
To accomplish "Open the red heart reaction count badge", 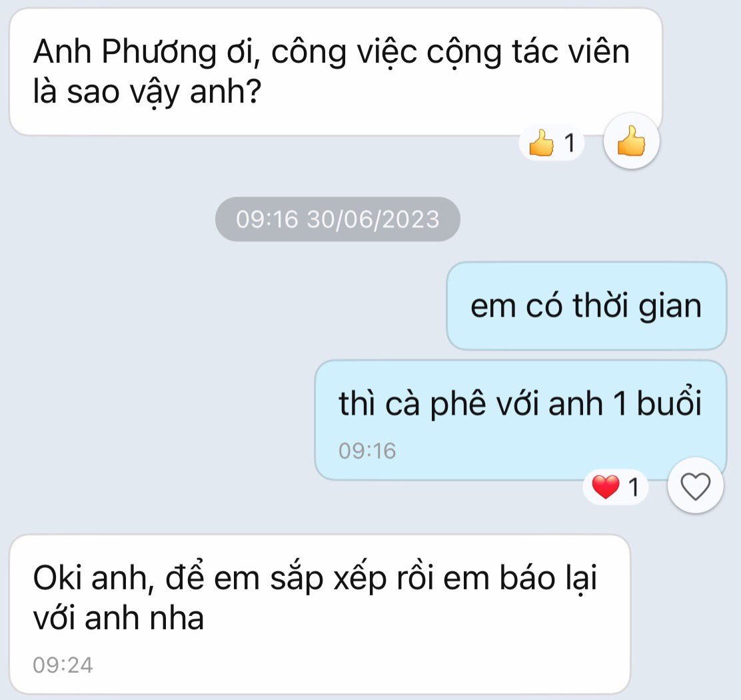I will point(616,487).
